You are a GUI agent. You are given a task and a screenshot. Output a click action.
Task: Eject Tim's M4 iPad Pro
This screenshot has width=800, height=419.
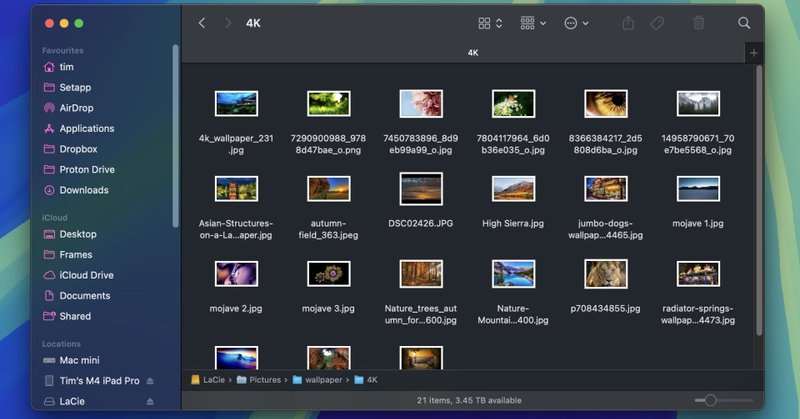click(150, 381)
